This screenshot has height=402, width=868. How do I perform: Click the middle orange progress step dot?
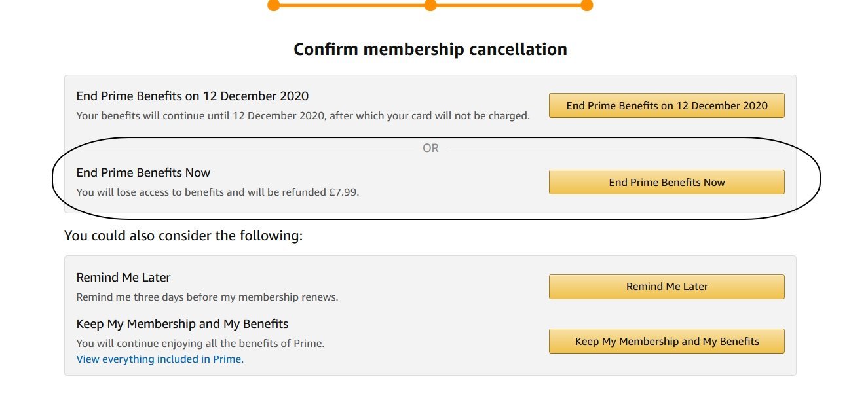430,5
